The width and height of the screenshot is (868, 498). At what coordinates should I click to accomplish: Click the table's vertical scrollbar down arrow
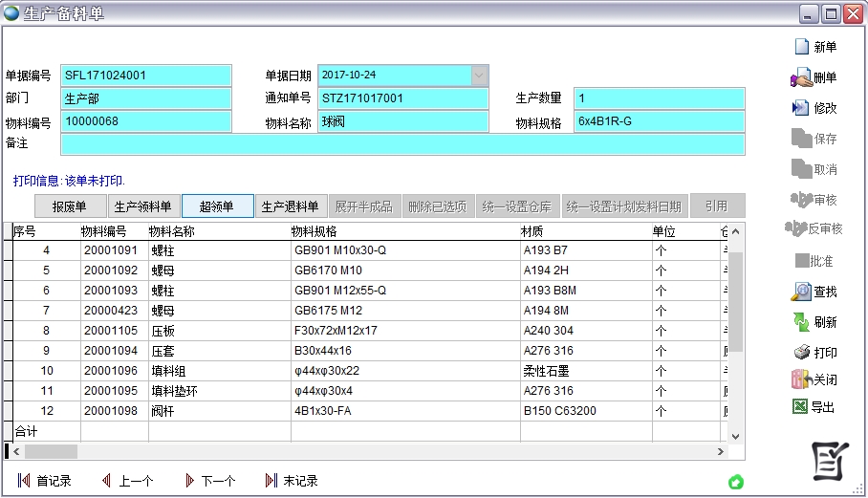tap(736, 435)
